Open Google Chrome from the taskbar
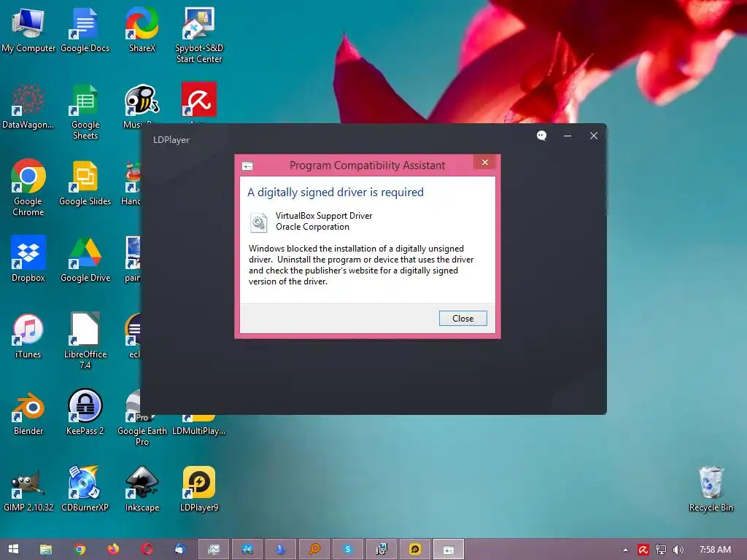Viewport: 747px width, 560px height. pyautogui.click(x=80, y=549)
